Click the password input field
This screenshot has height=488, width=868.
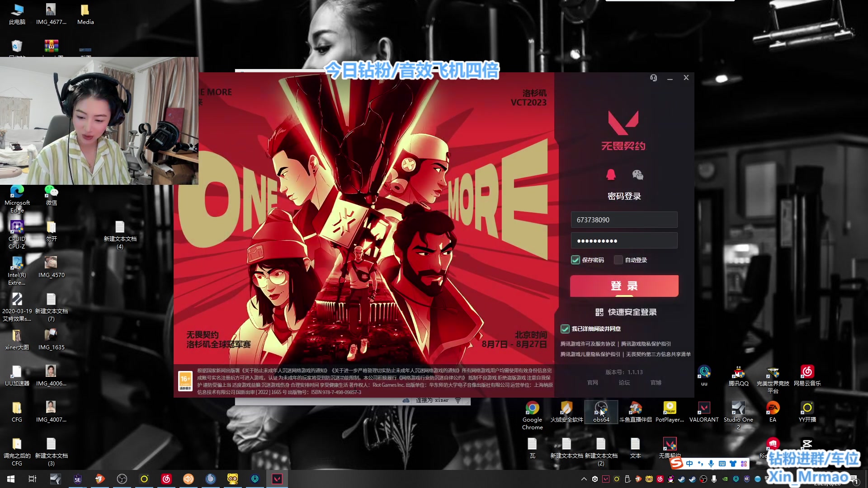coord(624,240)
